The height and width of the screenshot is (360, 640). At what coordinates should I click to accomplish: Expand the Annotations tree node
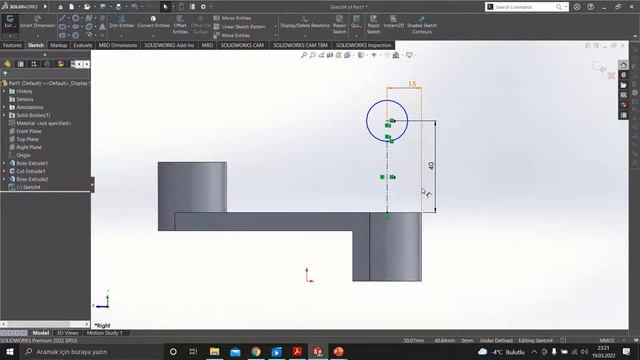4,107
